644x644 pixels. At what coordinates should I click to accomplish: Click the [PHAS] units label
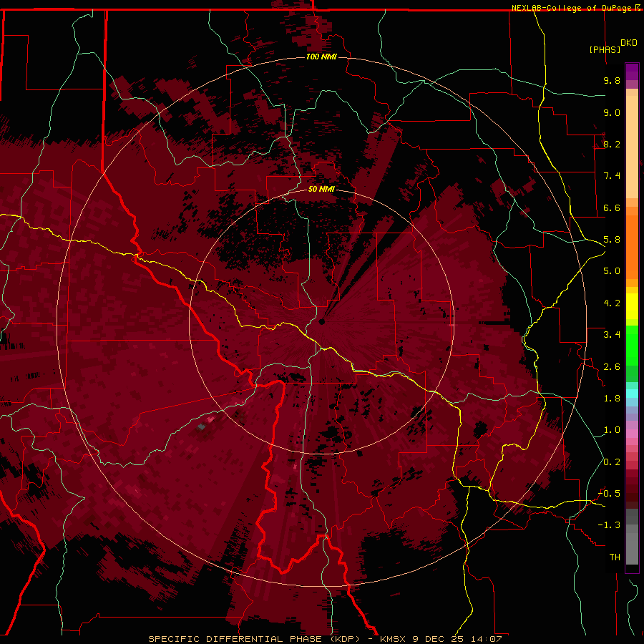[x=605, y=49]
